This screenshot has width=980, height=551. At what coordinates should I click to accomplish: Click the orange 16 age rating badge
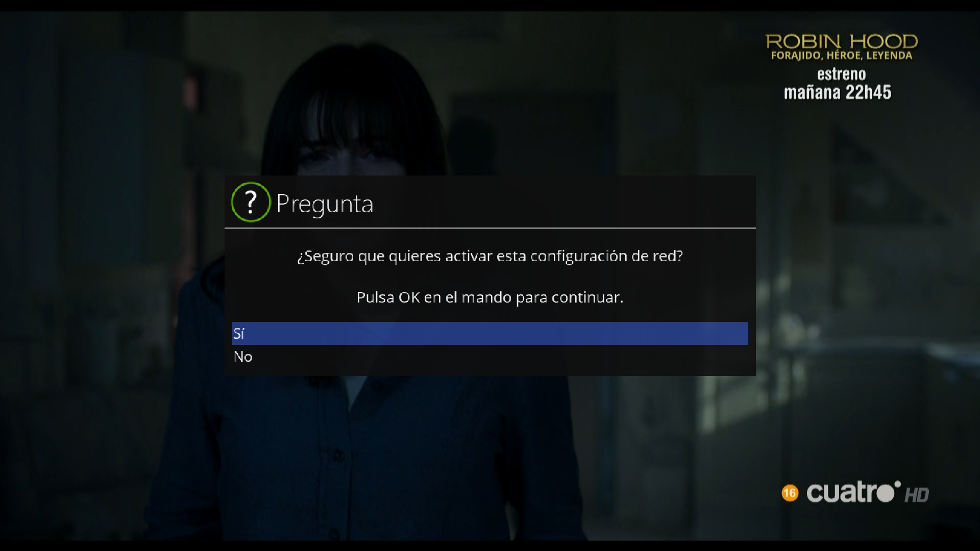pyautogui.click(x=790, y=493)
